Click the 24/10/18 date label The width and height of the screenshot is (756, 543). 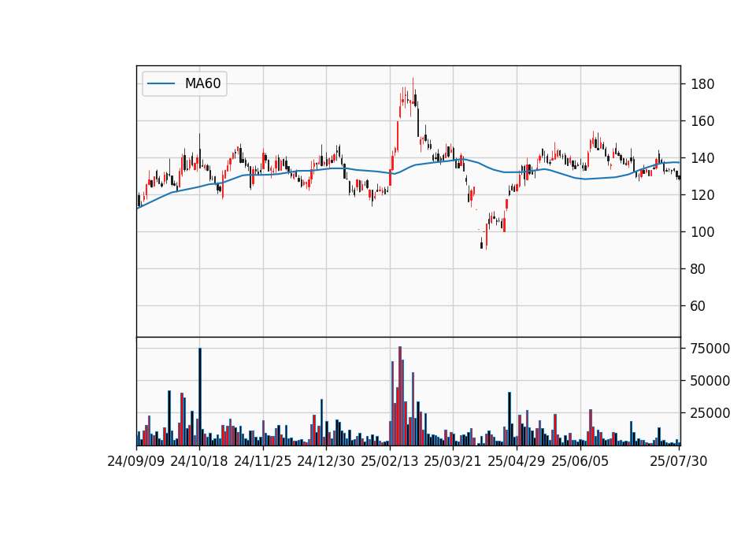[x=199, y=462]
